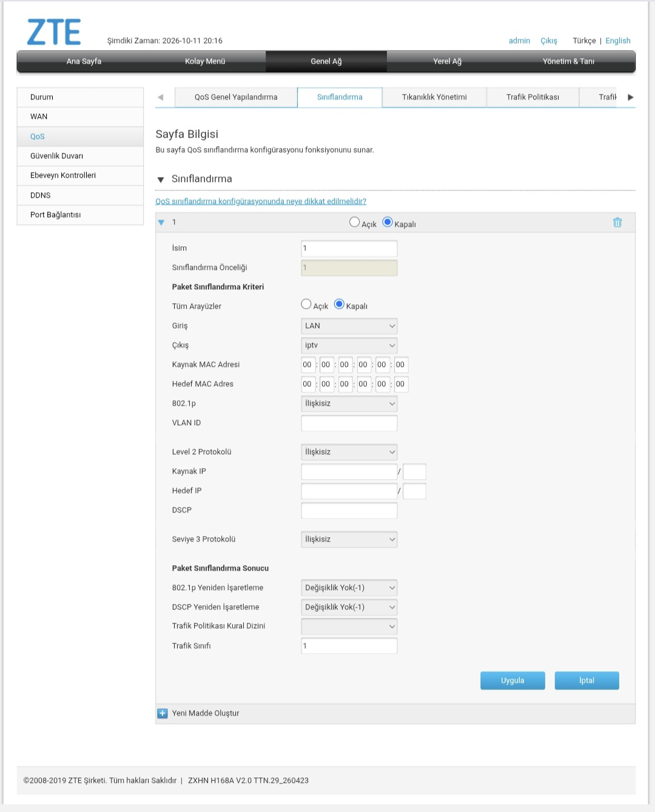Switch to Tıkanıklık Yönetimi tab
Screen dimensions: 655x812
[434, 97]
